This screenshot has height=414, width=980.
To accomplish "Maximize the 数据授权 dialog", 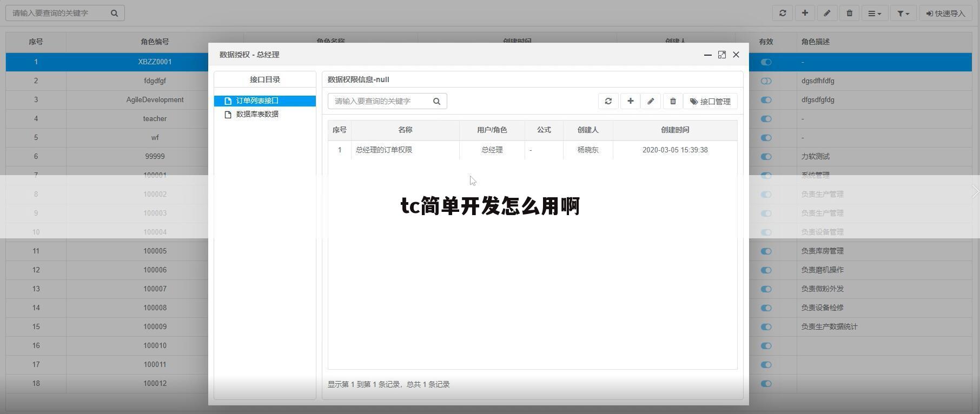I will click(x=721, y=55).
